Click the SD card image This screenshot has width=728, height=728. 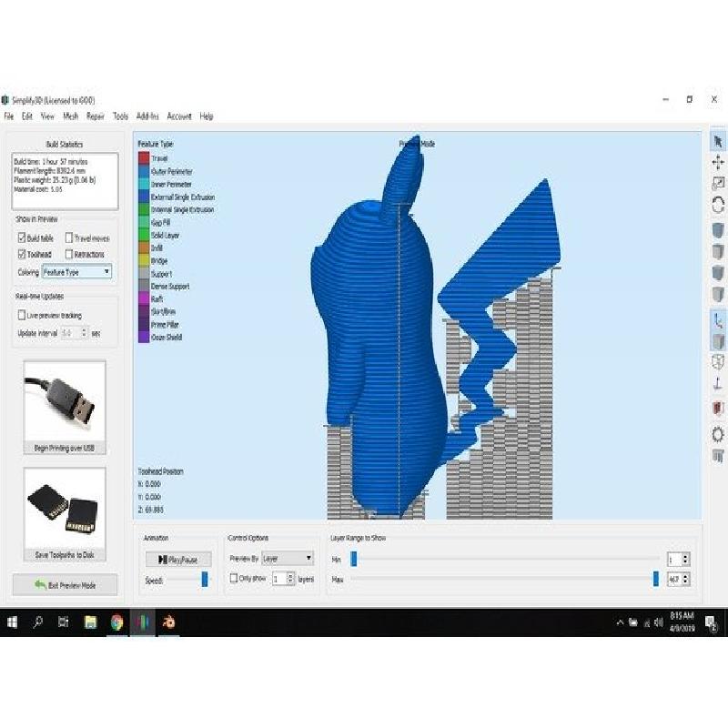tap(65, 509)
